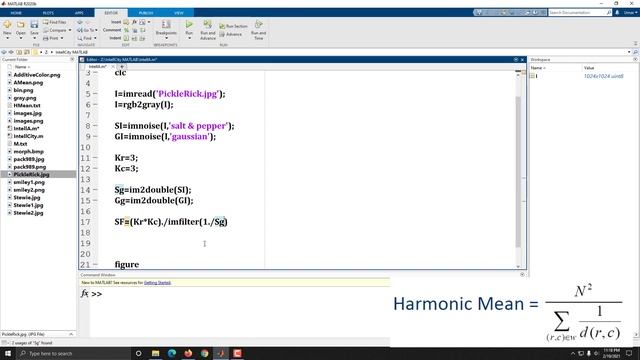Select the EDITOR ribbon tab
The width and height of the screenshot is (640, 360).
[x=111, y=13]
